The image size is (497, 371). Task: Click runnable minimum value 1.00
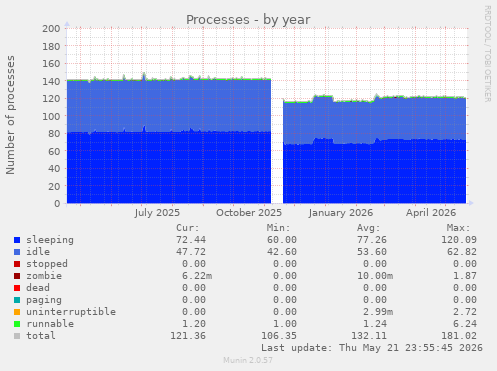click(285, 324)
